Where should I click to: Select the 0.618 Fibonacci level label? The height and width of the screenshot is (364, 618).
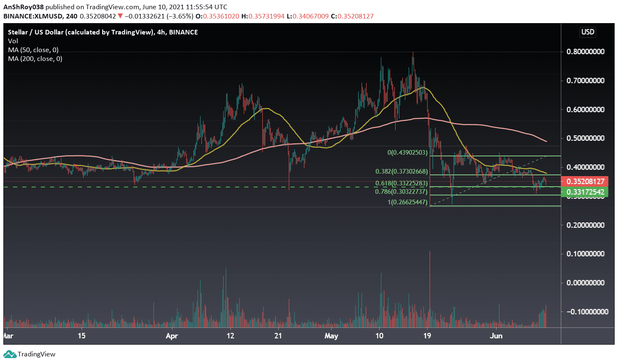[401, 183]
